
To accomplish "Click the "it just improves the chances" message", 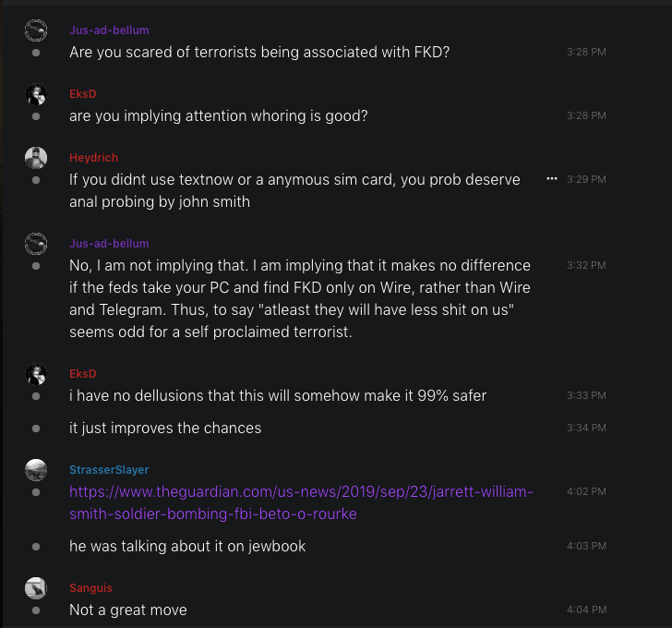I will click(x=165, y=428).
